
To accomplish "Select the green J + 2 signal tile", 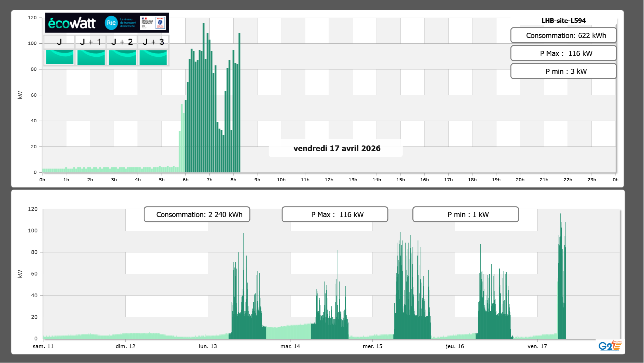I will [122, 57].
